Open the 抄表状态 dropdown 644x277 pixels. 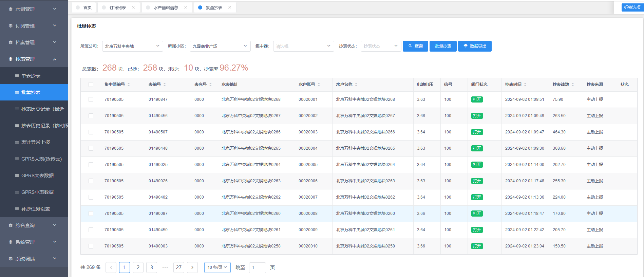click(x=381, y=46)
